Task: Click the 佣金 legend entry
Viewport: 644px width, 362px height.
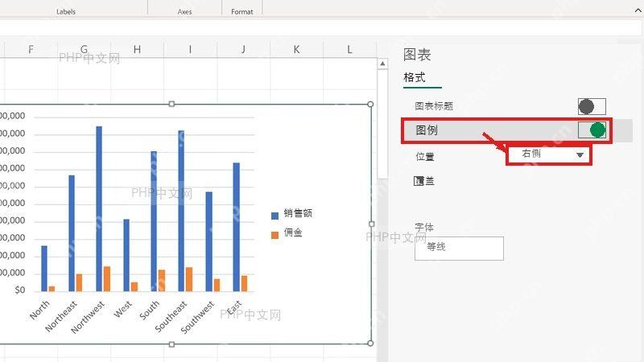Action: pyautogui.click(x=287, y=232)
